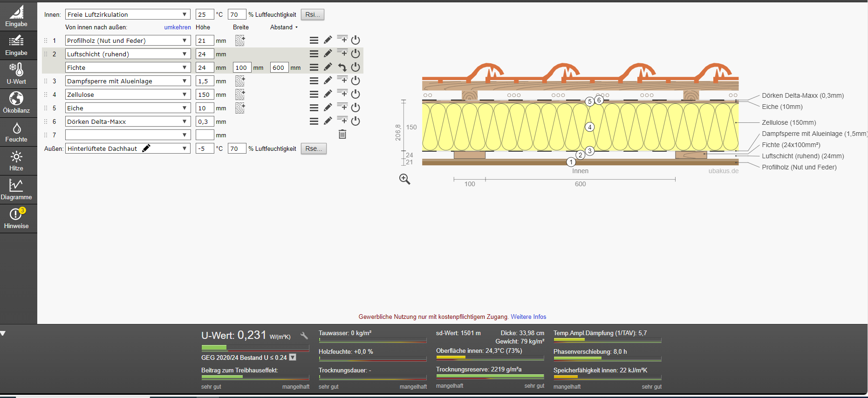Open the Ökobilanz section in sidebar
This screenshot has width=868, height=398.
[x=16, y=103]
